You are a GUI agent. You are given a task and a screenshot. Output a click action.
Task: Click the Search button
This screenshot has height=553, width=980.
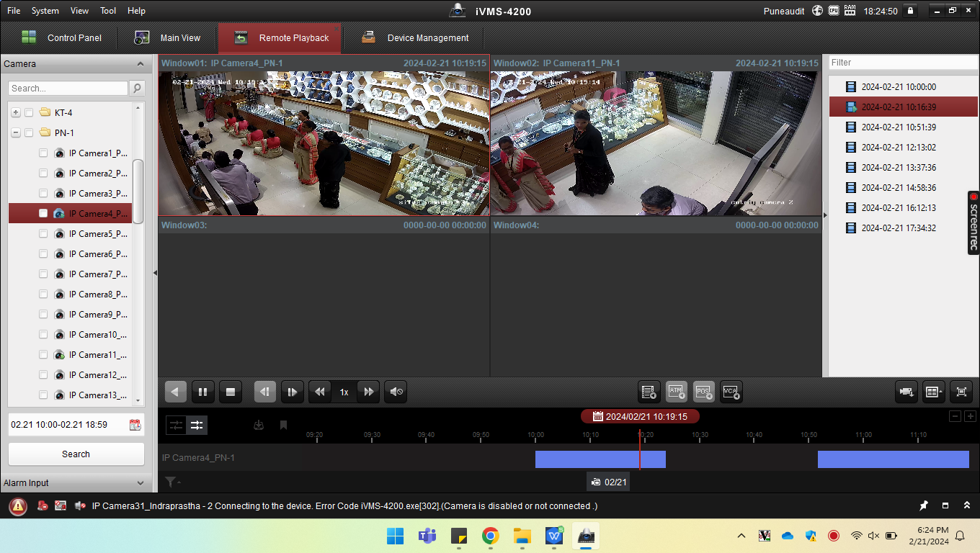tap(76, 454)
